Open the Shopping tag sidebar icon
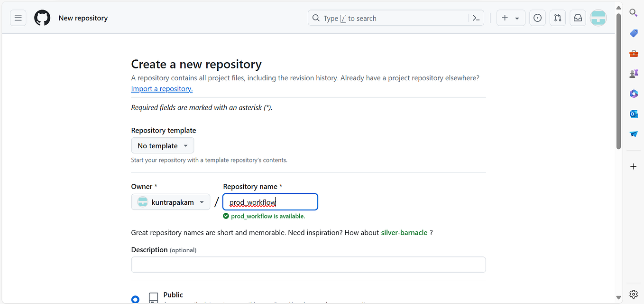 point(634,33)
